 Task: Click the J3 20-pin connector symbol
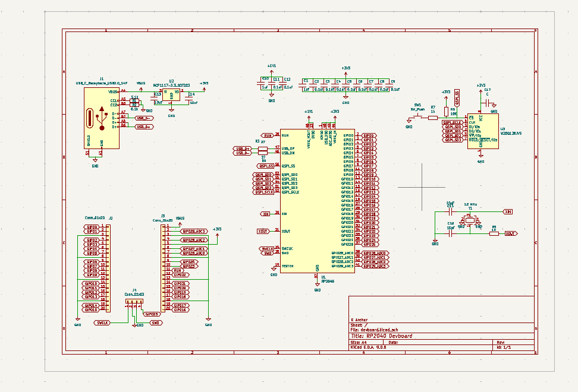tap(162, 267)
